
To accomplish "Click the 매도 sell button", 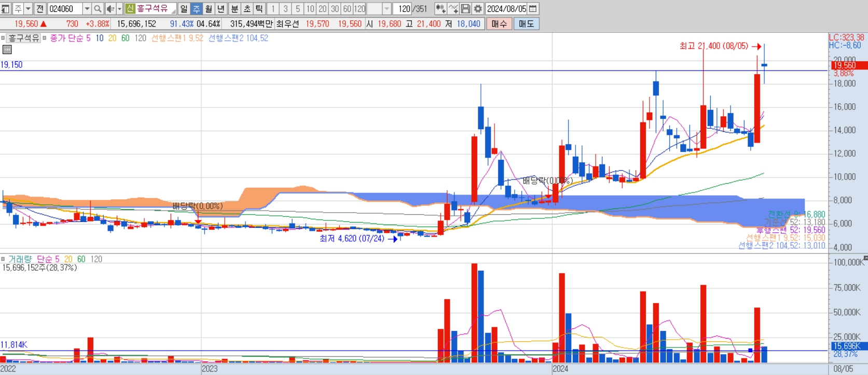I will 526,24.
